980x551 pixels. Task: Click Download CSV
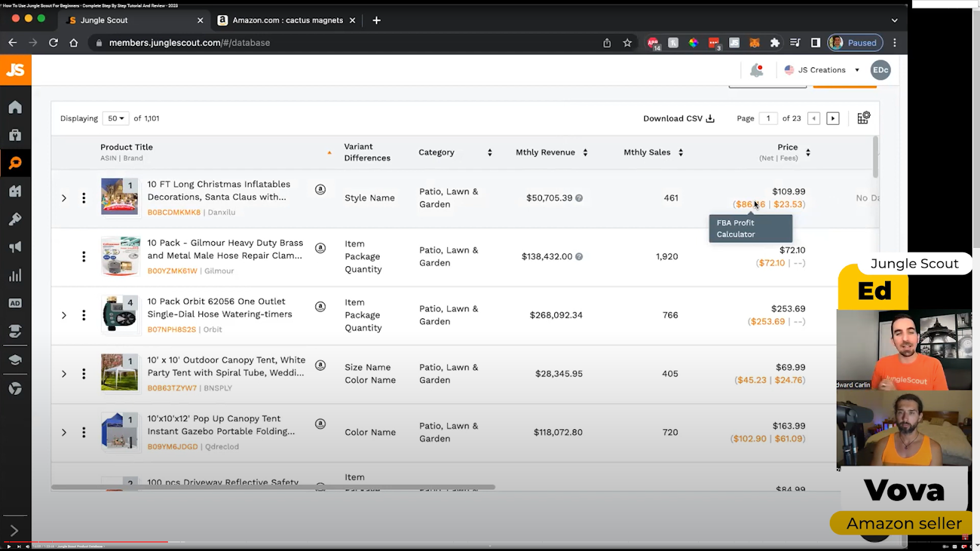tap(678, 118)
